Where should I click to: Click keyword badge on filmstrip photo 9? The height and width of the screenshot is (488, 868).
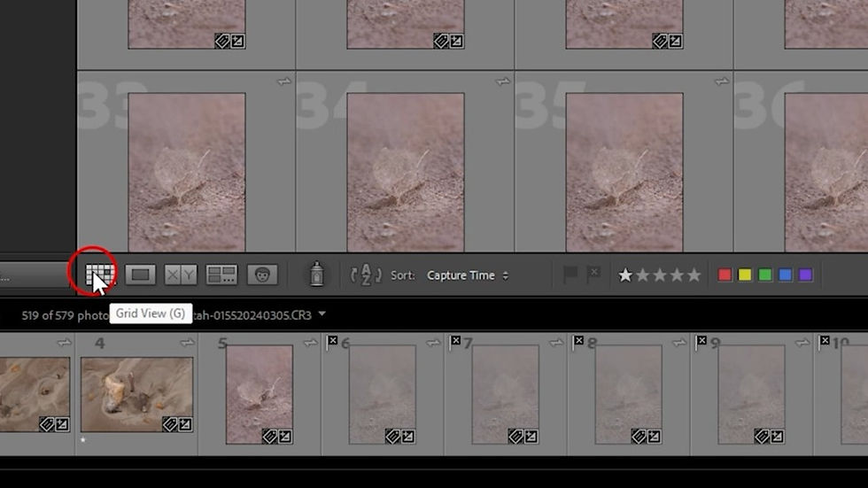[x=762, y=437]
